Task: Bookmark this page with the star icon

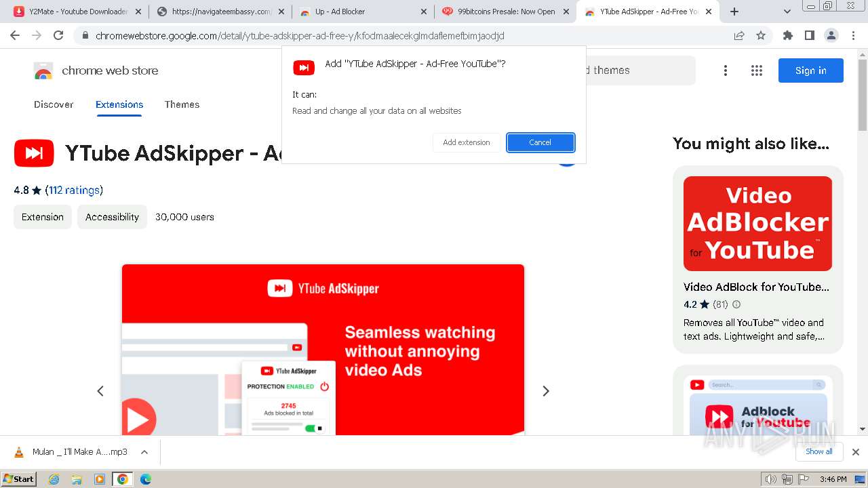Action: 761,35
